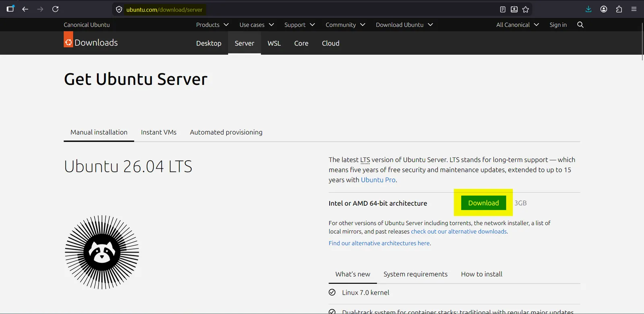Open the extensions puzzle icon

tap(619, 9)
